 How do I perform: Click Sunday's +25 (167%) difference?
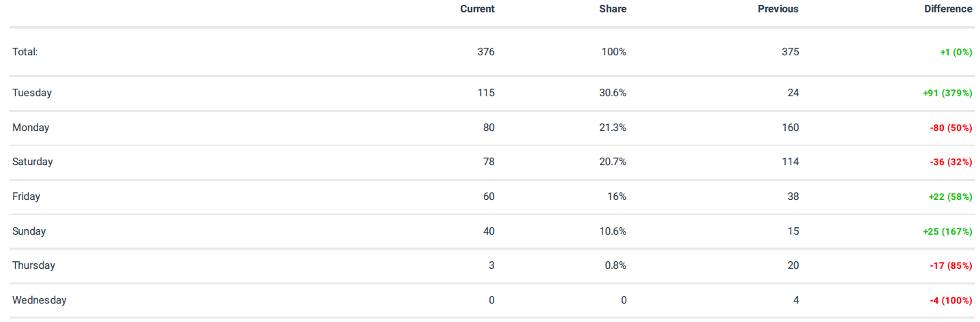point(947,231)
